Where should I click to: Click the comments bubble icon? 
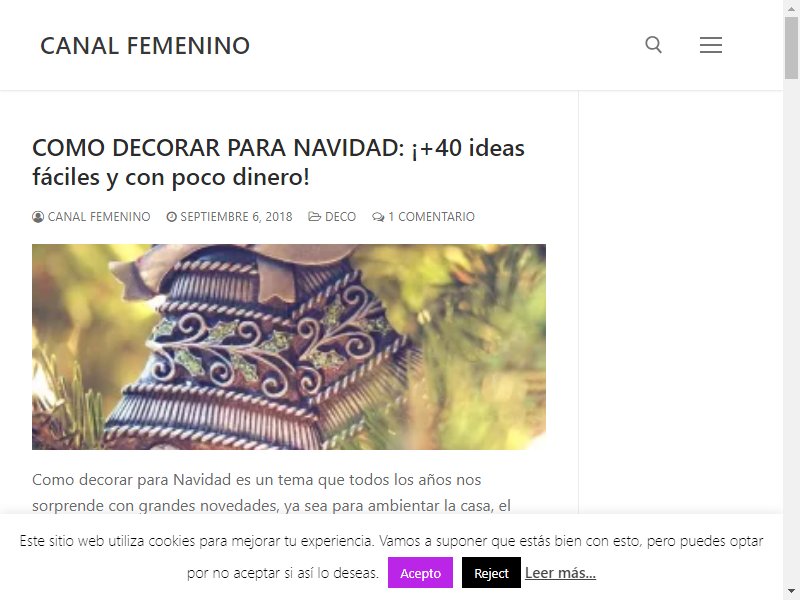coord(378,217)
